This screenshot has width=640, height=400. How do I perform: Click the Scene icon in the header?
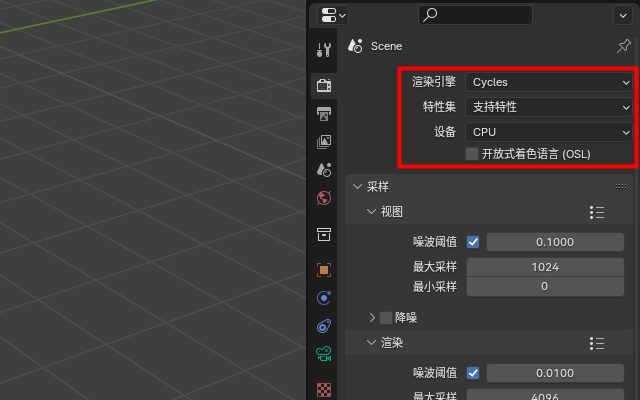(x=355, y=46)
